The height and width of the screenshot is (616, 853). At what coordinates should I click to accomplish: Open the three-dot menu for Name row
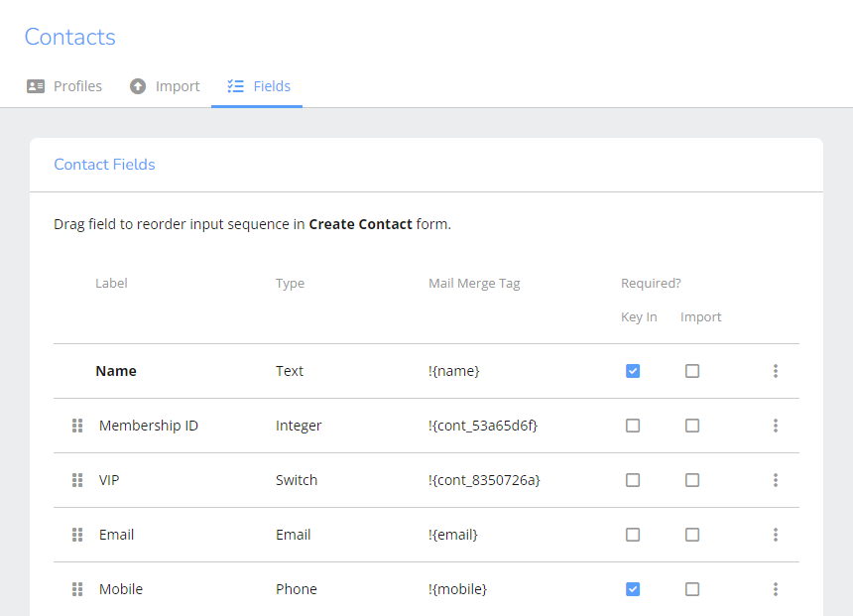coord(775,371)
